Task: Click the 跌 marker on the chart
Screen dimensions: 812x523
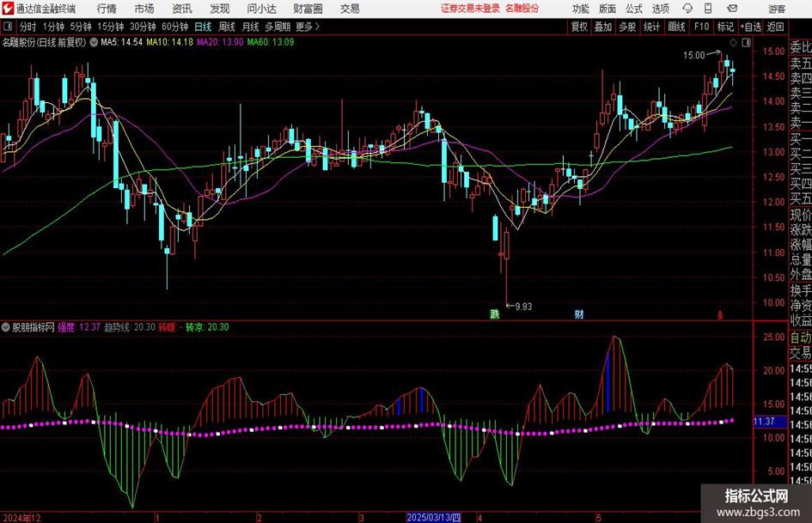Action: click(495, 313)
